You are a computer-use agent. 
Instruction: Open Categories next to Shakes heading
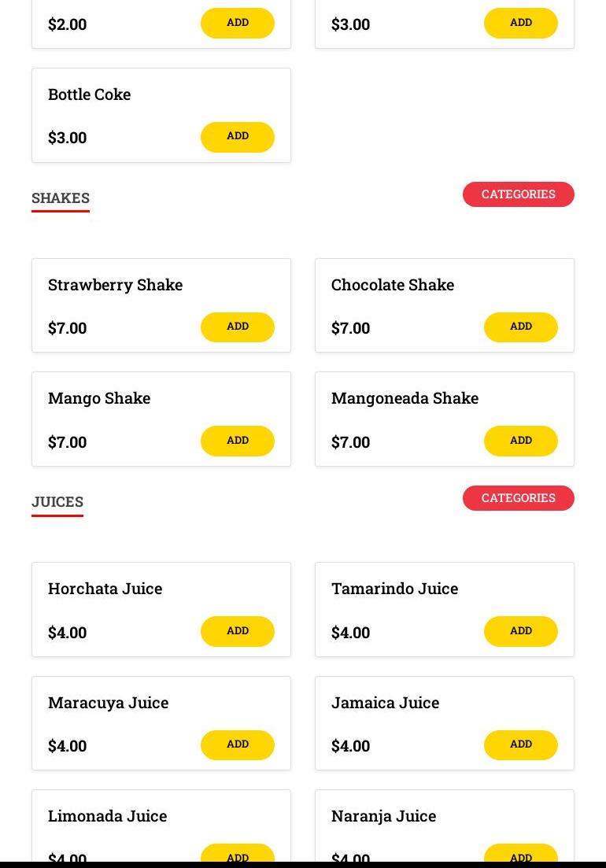519,194
